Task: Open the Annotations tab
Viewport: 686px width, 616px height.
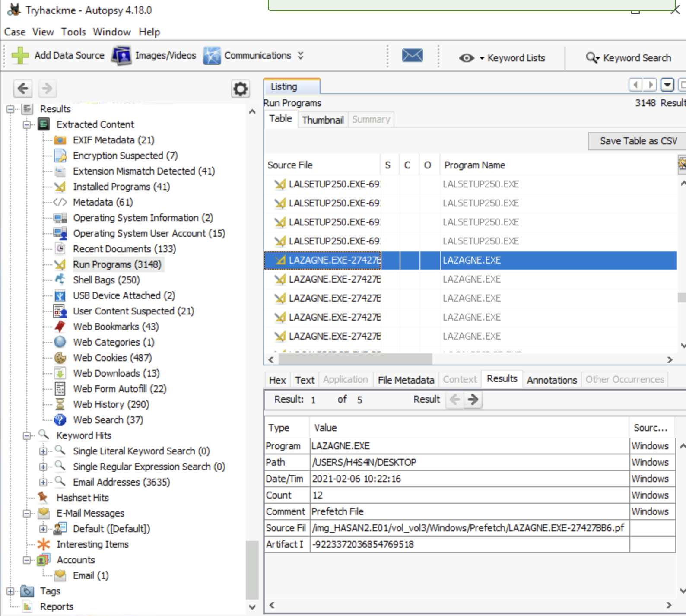Action: pos(552,380)
